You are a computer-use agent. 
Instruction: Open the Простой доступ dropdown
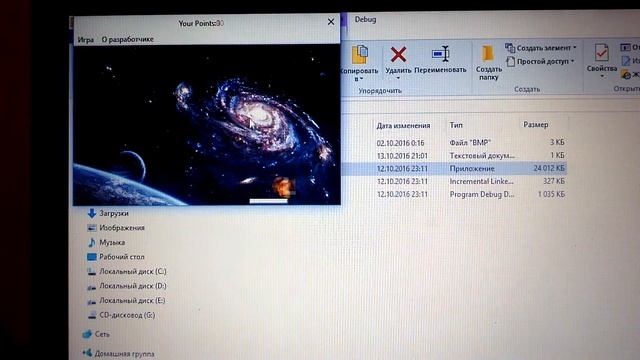pyautogui.click(x=540, y=62)
